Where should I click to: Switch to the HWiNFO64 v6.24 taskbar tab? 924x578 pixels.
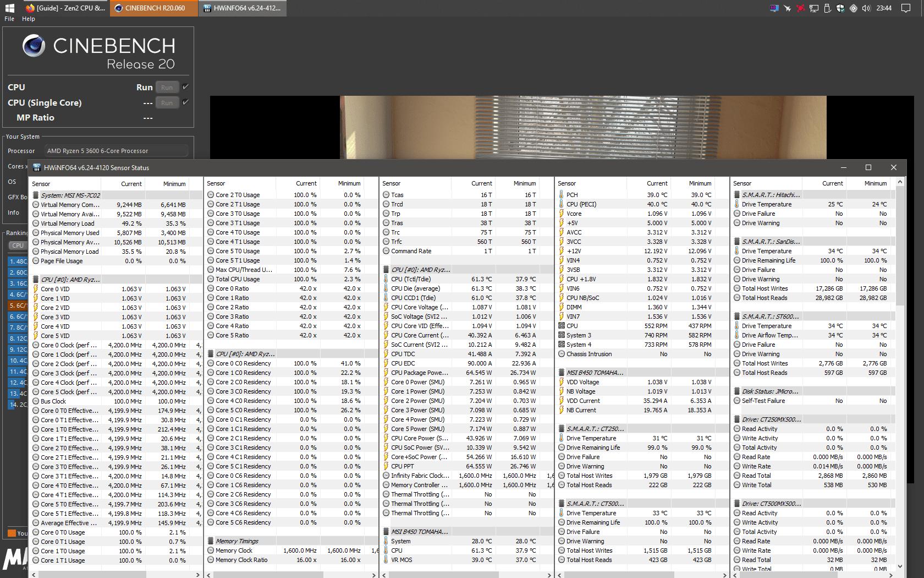click(243, 8)
